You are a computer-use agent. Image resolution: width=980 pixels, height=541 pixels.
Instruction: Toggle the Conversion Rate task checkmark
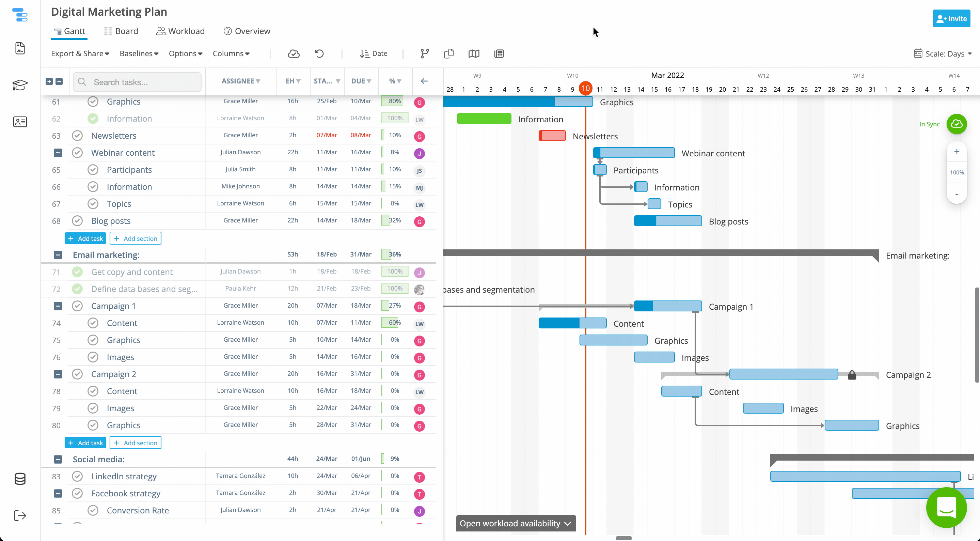93,510
